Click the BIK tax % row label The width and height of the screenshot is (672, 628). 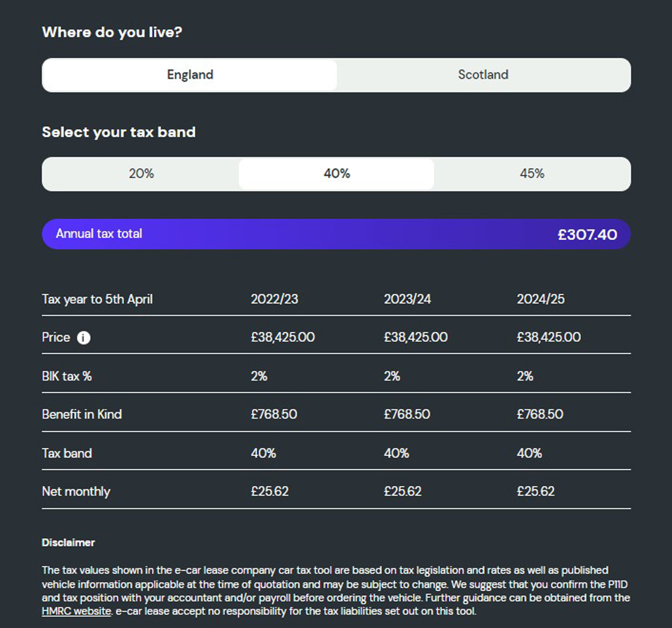(67, 376)
